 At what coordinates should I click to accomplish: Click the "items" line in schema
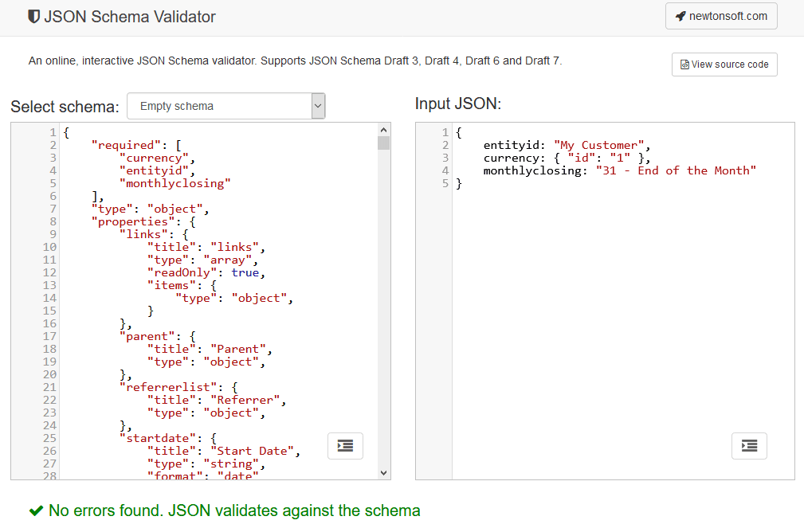coord(182,285)
